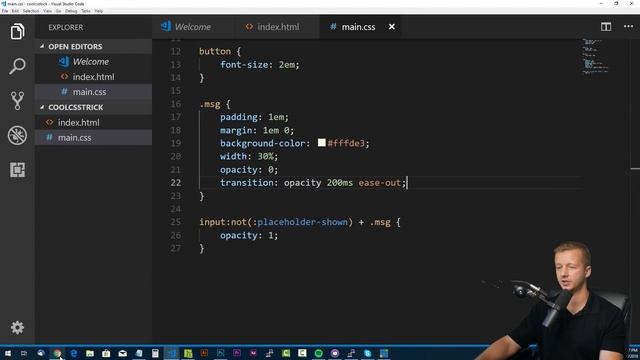Open the Edit menu
The width and height of the screenshot is (640, 360).
coord(15,11)
